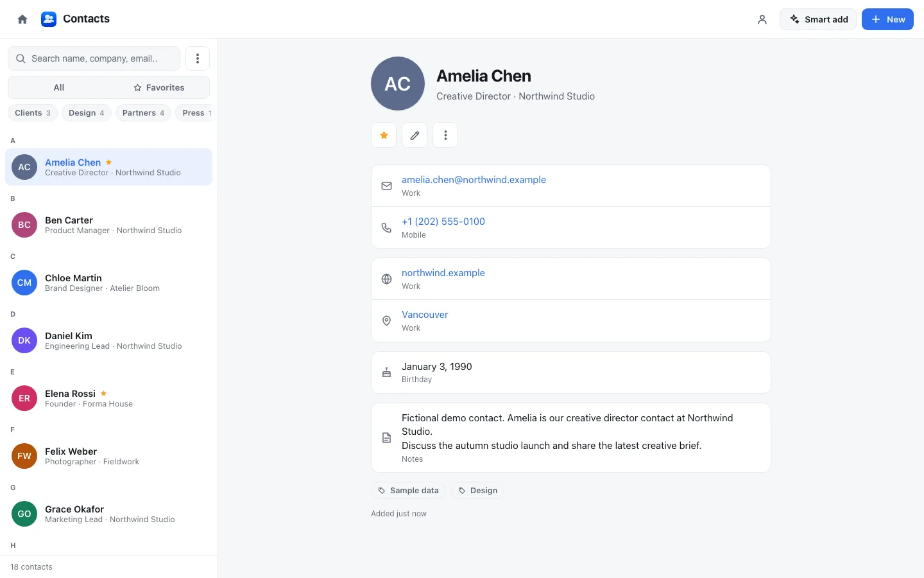Open Daniel Kim contact entry

pyautogui.click(x=108, y=340)
